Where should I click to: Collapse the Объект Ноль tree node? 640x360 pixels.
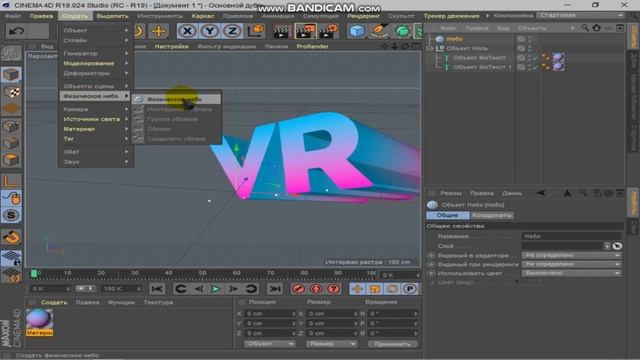[x=429, y=48]
